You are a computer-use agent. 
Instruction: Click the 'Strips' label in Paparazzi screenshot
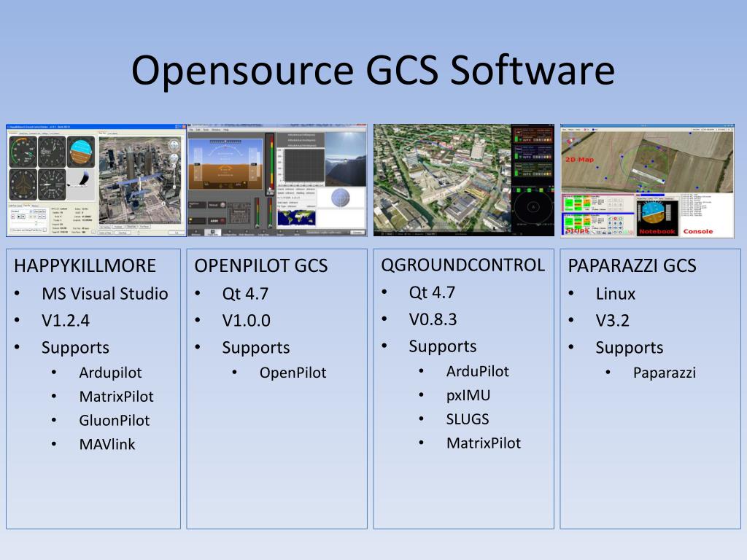pos(577,230)
